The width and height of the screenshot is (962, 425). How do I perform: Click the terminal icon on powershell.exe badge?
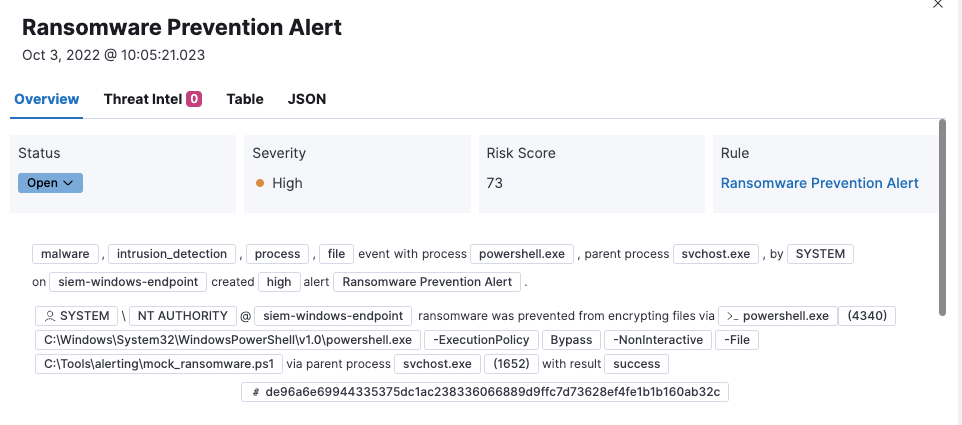[733, 316]
